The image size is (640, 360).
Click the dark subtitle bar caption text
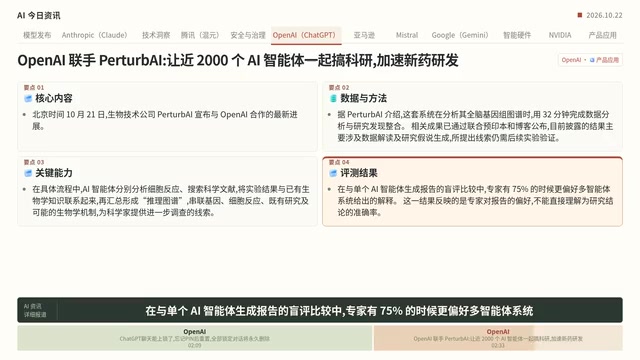click(339, 311)
